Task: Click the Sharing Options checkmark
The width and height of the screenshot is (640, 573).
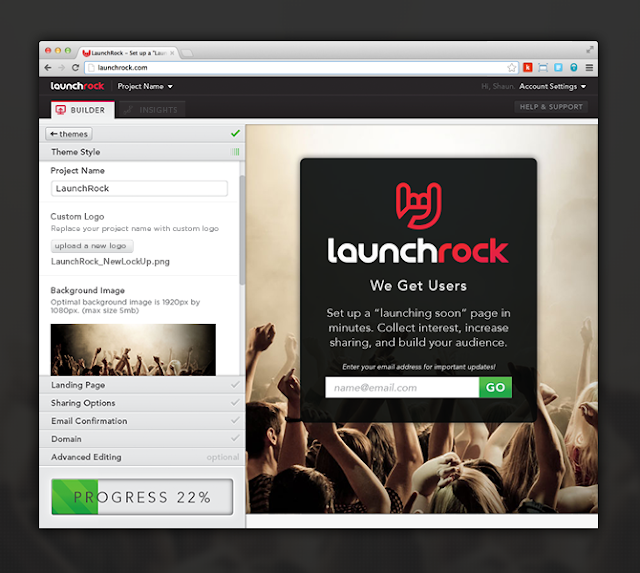Action: [235, 402]
